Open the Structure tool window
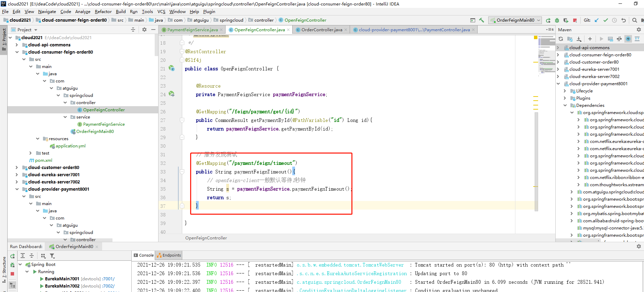Screen dimensions: 644x292 click(x=4, y=270)
